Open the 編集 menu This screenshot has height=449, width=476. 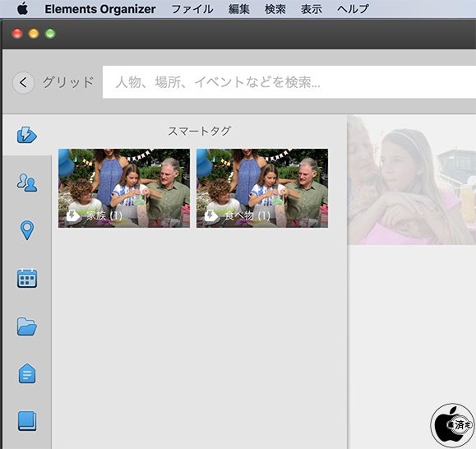tap(239, 9)
